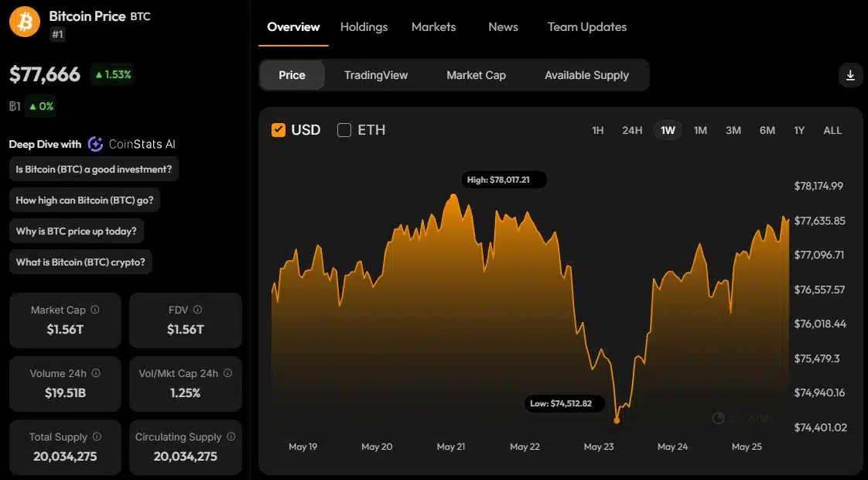Open the News tab
Screen dimensions: 868x480
pos(503,27)
